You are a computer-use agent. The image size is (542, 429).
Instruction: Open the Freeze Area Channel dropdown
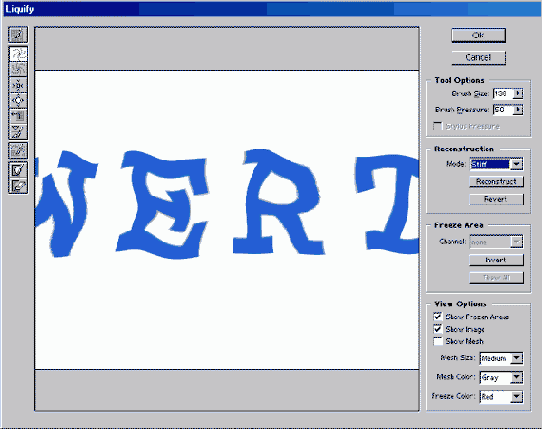pos(516,242)
